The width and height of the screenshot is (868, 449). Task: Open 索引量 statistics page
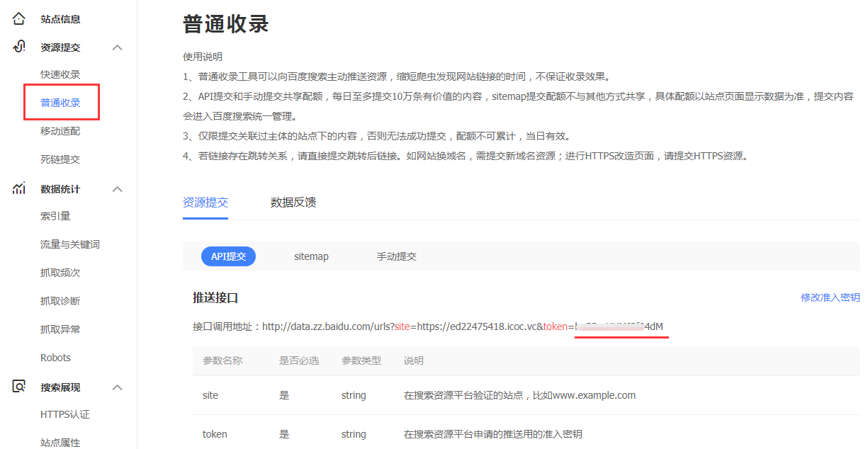(55, 216)
